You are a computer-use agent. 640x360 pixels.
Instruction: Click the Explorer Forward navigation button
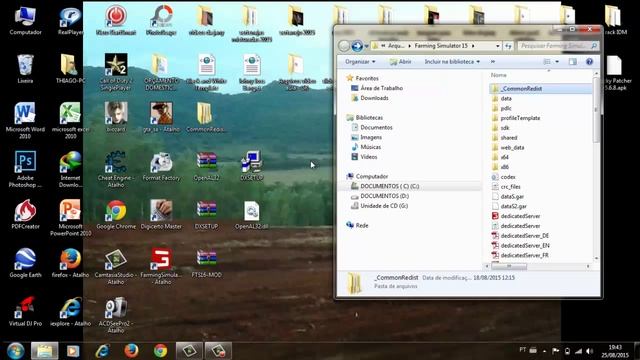[x=357, y=46]
